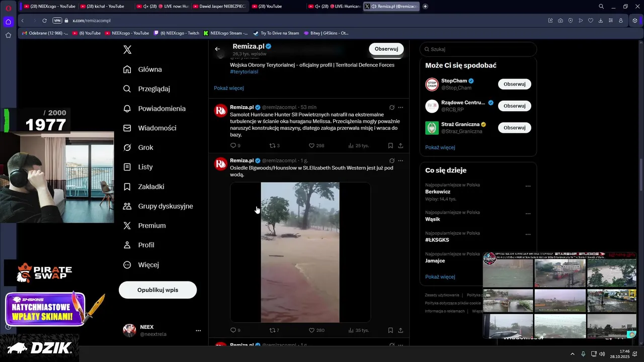The image size is (644, 362).
Task: Click Pokaż więcej under the pinned post
Action: pos(229,88)
